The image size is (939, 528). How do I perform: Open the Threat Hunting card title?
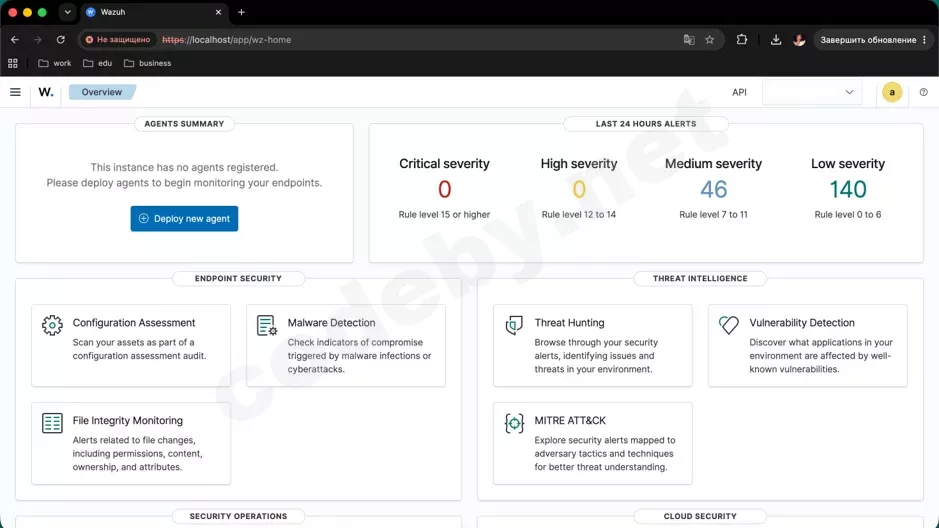click(569, 323)
